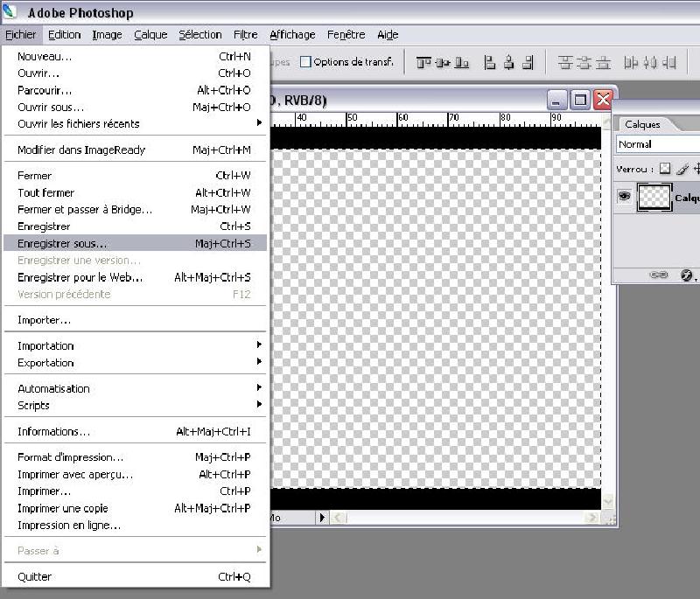Open the Calque menu
Image resolution: width=700 pixels, height=599 pixels.
tap(150, 34)
